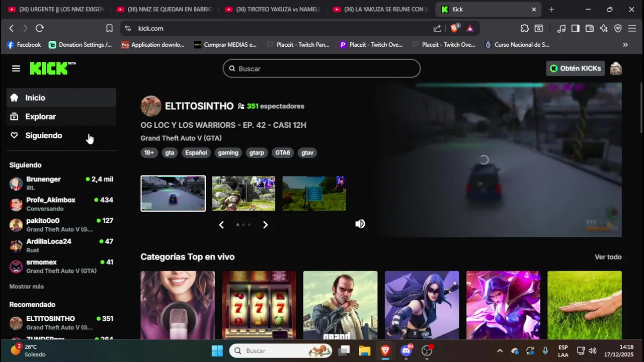Select the gta tag
This screenshot has height=362, width=644.
(170, 153)
